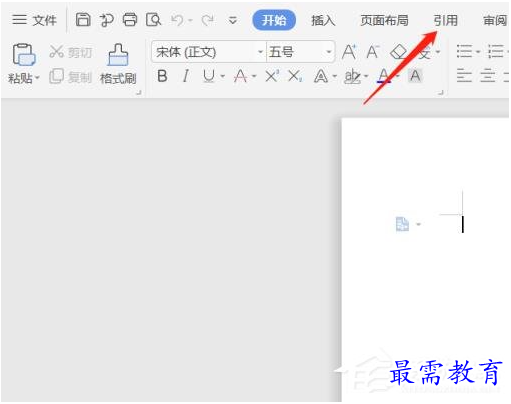Apply font color underlined A

(x=384, y=76)
